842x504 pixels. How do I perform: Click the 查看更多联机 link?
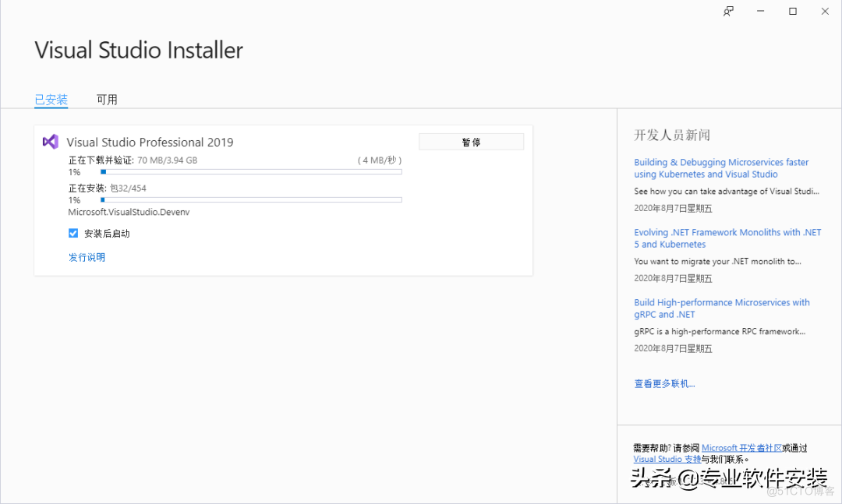(664, 384)
